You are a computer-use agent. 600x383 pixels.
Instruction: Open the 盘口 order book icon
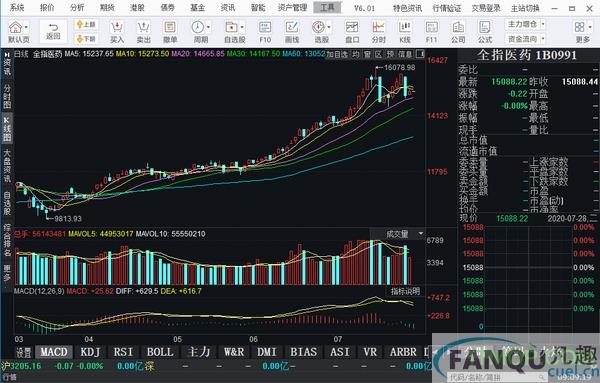(352, 32)
